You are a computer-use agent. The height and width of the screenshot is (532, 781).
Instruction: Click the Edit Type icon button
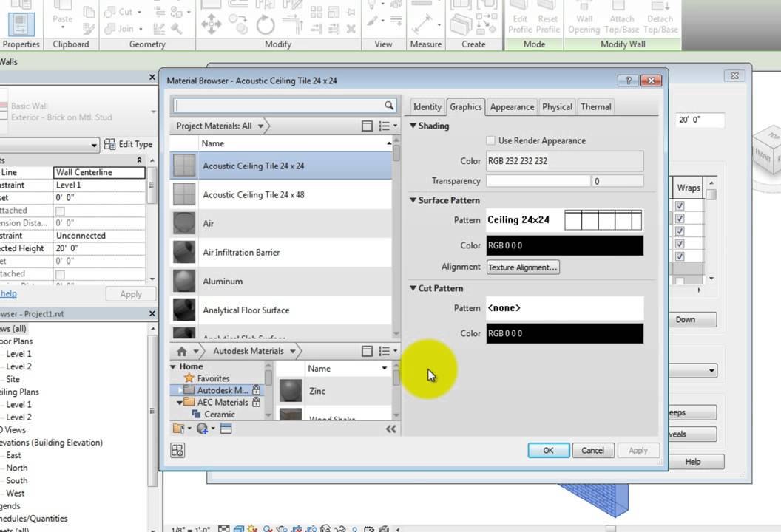(x=128, y=144)
